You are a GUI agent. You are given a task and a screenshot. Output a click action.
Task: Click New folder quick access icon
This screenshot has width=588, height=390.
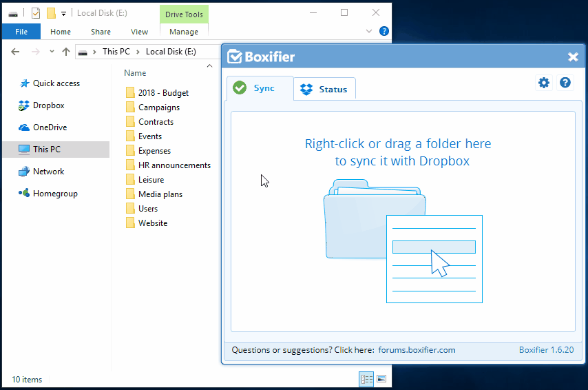[x=51, y=14]
